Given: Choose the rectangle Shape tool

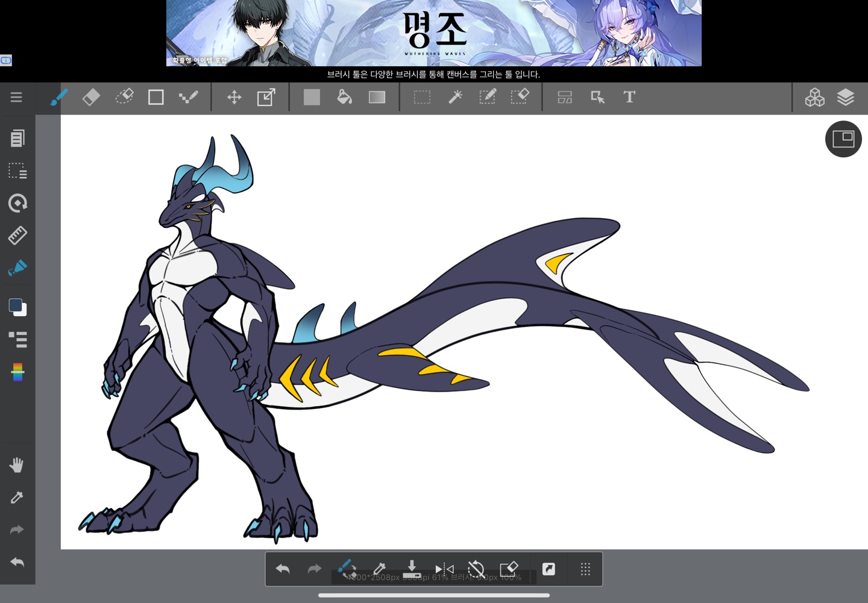Looking at the screenshot, I should 156,97.
